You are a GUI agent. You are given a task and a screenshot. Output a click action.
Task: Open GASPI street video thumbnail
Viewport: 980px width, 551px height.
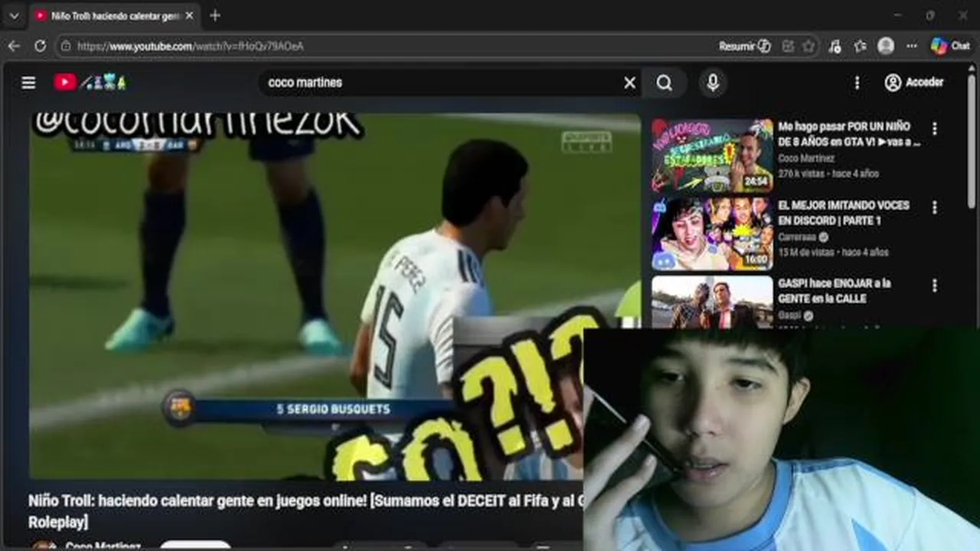coord(712,302)
